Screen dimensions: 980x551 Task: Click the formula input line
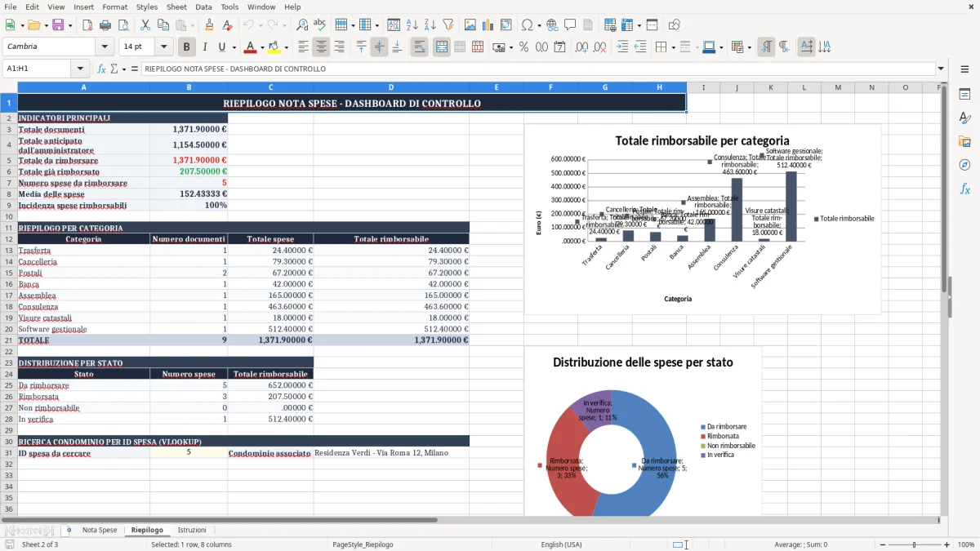(537, 69)
